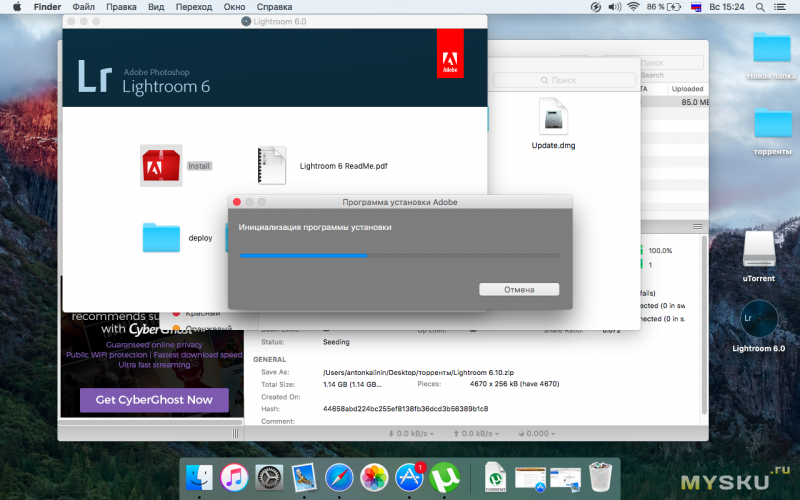800x500 pixels.
Task: Open the торренты desktop folder
Action: click(772, 123)
